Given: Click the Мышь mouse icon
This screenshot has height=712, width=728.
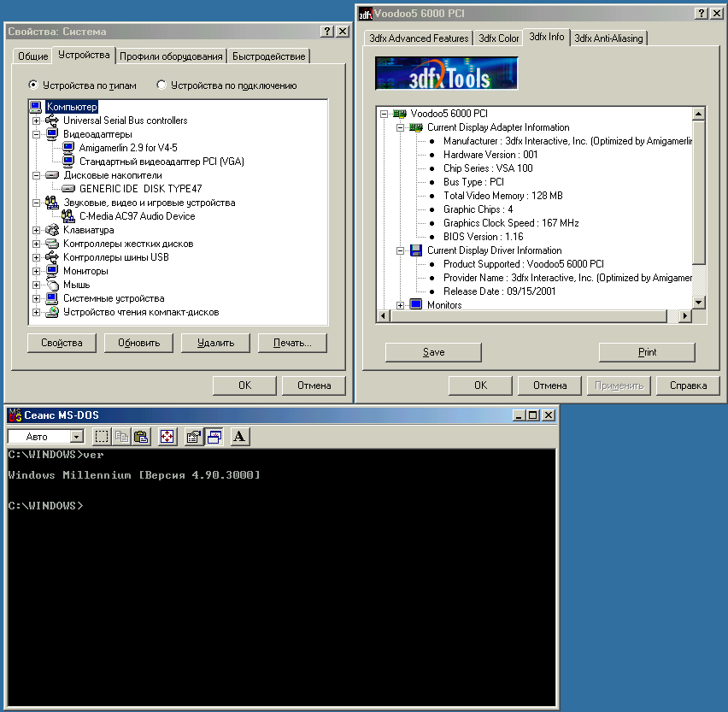Looking at the screenshot, I should click(x=52, y=285).
